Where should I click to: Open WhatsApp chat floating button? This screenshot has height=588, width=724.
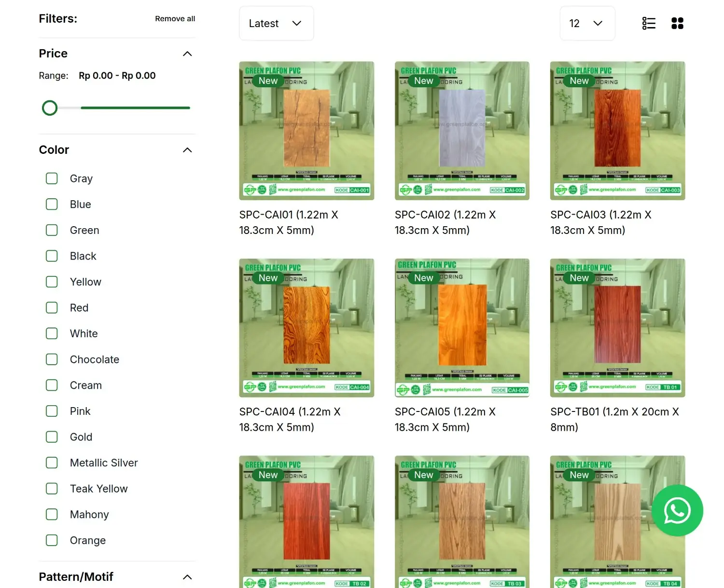pos(677,510)
